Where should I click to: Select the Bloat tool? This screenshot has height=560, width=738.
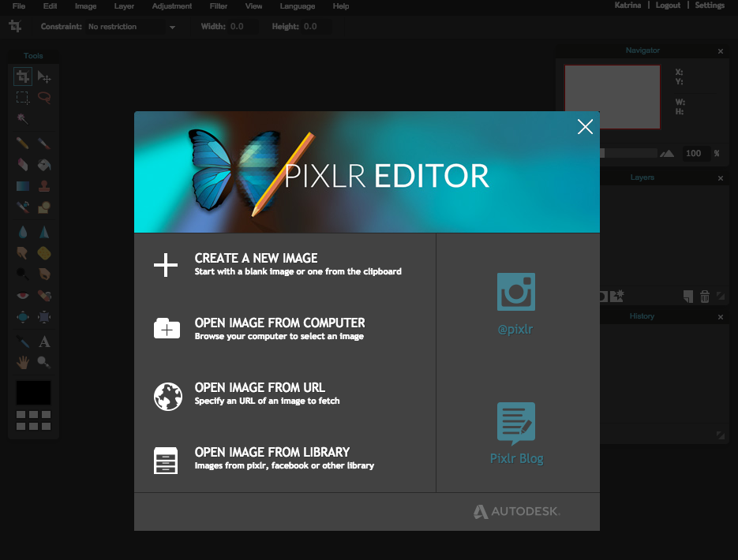tap(23, 316)
